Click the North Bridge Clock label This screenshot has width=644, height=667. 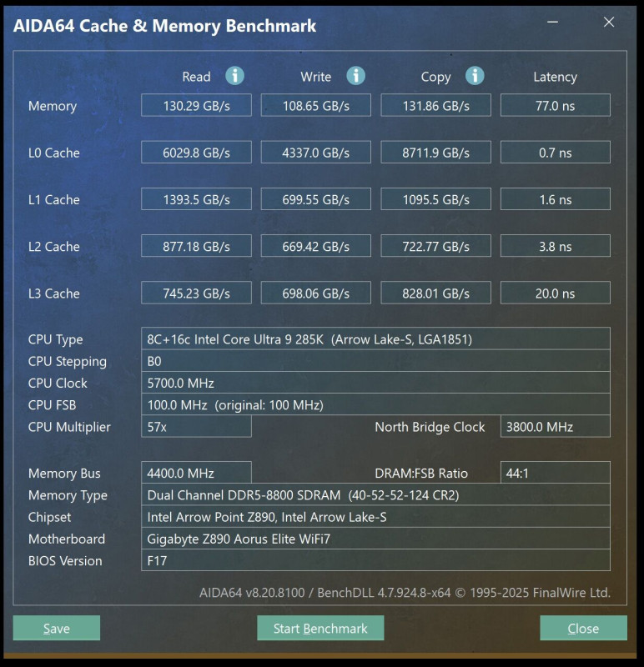pyautogui.click(x=430, y=427)
